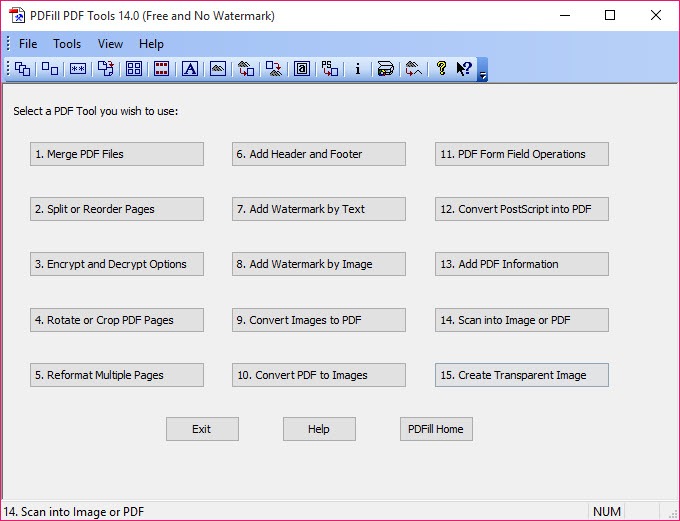Image resolution: width=680 pixels, height=521 pixels.
Task: Minimize the PDFill PDF Tools window
Action: (565, 16)
